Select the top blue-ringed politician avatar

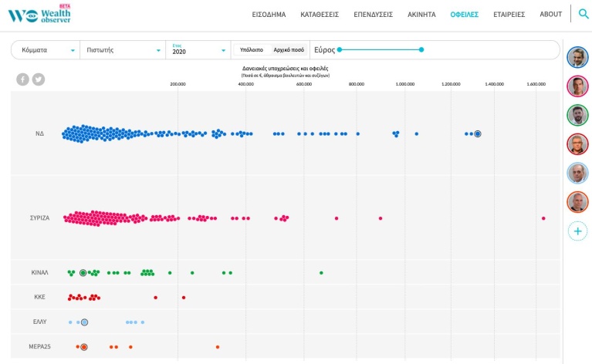click(577, 57)
